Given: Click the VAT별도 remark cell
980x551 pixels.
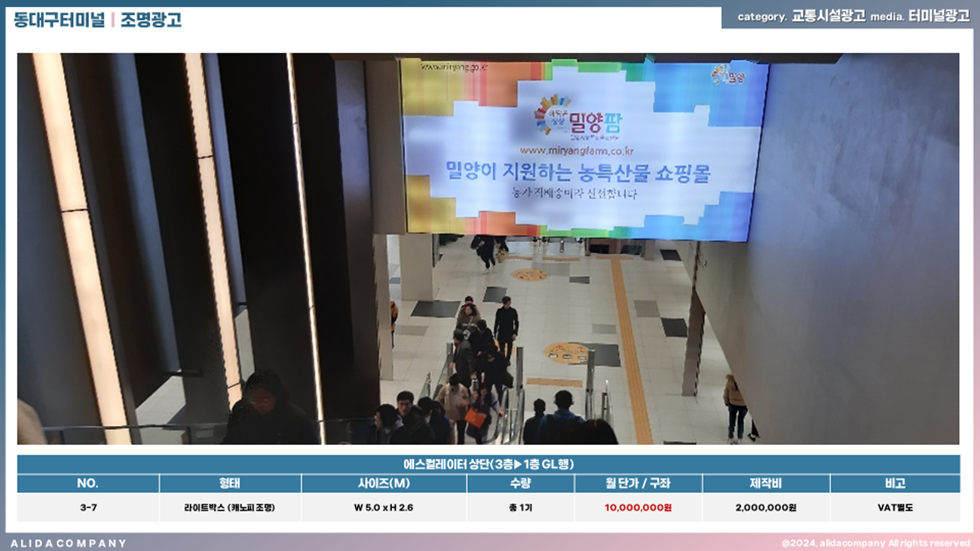Looking at the screenshot, I should (x=895, y=507).
